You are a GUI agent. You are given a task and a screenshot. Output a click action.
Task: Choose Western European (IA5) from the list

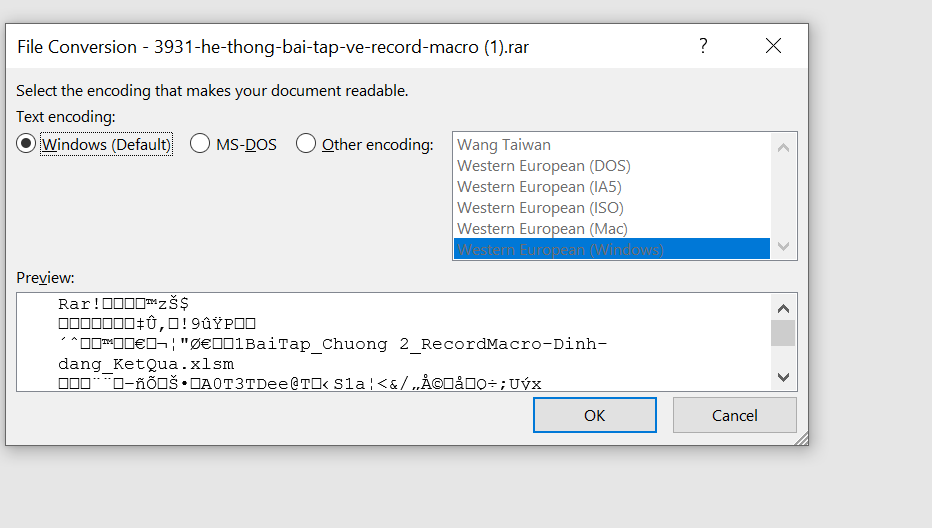click(540, 187)
